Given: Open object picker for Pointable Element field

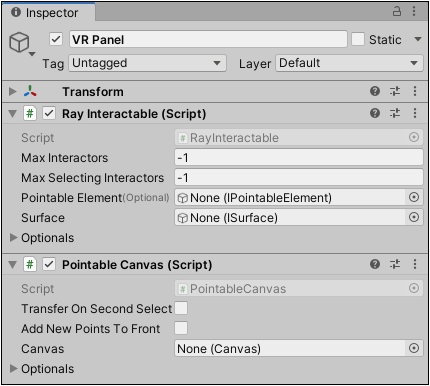Looking at the screenshot, I should click(414, 198).
